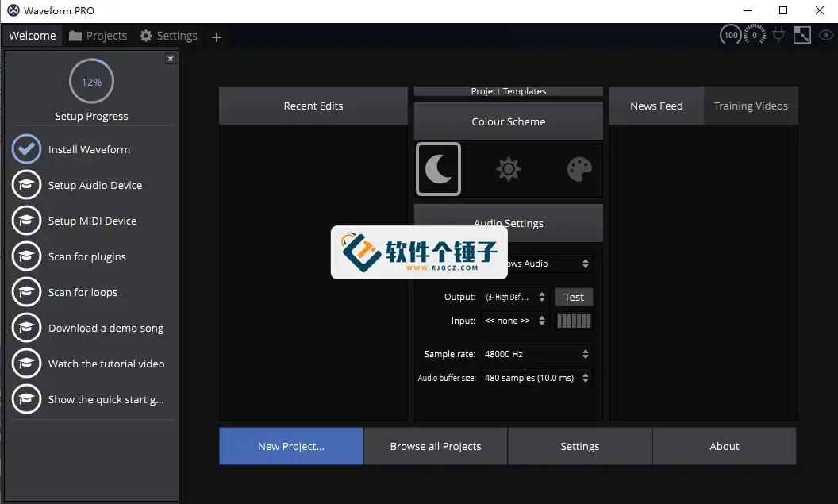Click the Test audio output button
This screenshot has height=504, width=838.
574,297
